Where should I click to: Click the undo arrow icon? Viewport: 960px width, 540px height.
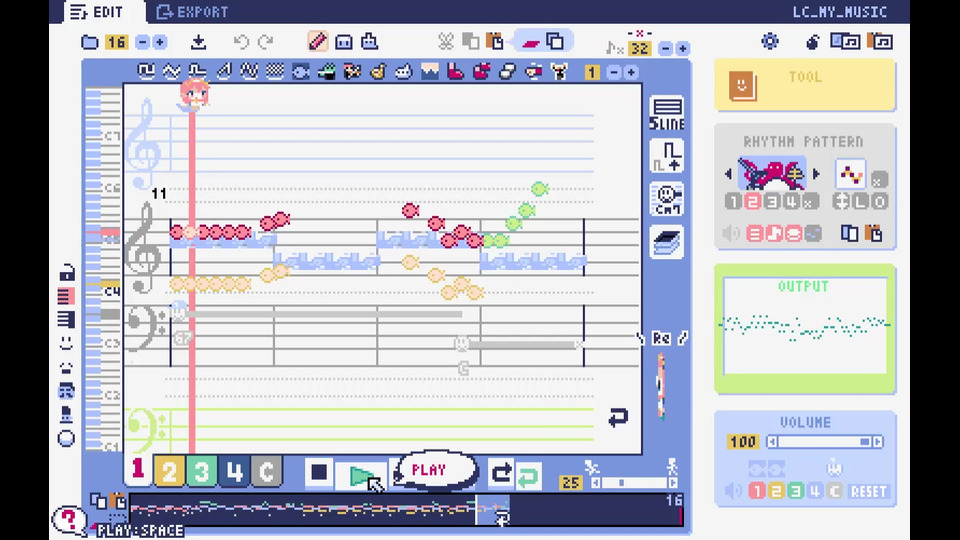(x=241, y=42)
